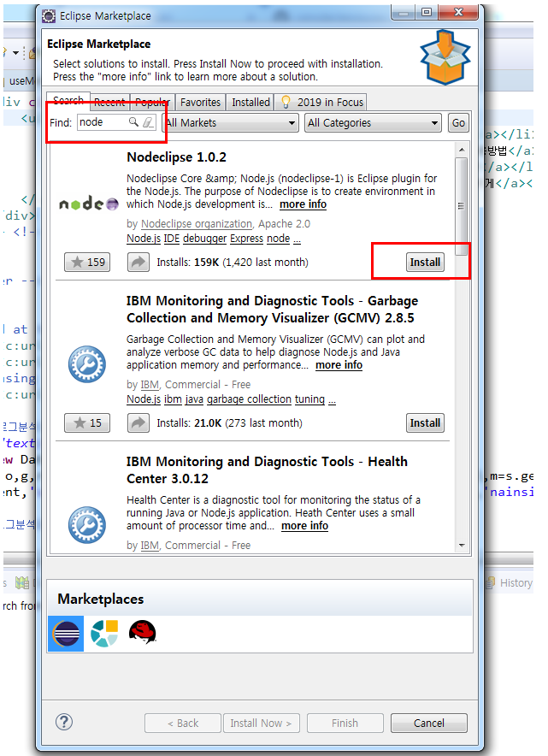Click the Eclipse Marketplace title bar icon
548x756 pixels.
coord(49,16)
